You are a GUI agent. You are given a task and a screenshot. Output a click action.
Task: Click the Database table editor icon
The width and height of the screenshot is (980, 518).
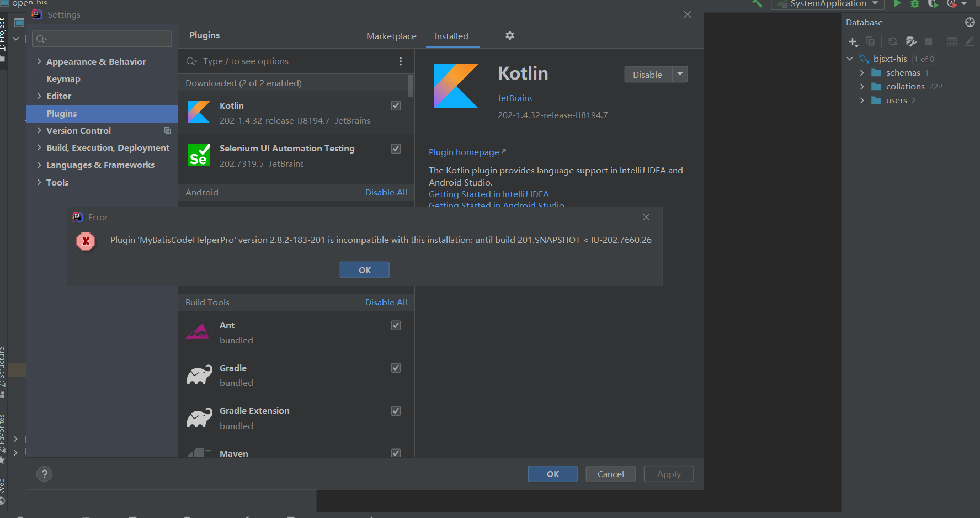click(x=952, y=41)
